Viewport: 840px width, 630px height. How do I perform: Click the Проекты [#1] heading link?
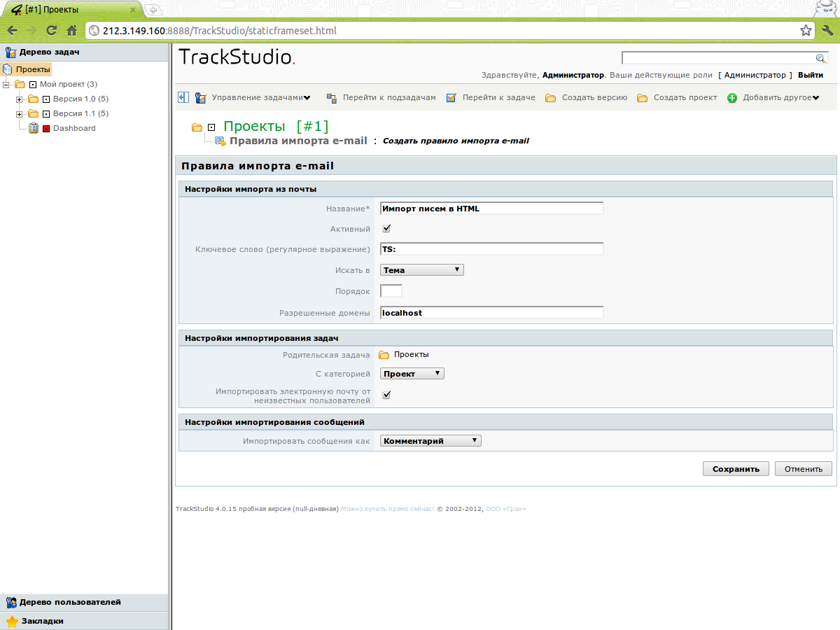(x=276, y=127)
